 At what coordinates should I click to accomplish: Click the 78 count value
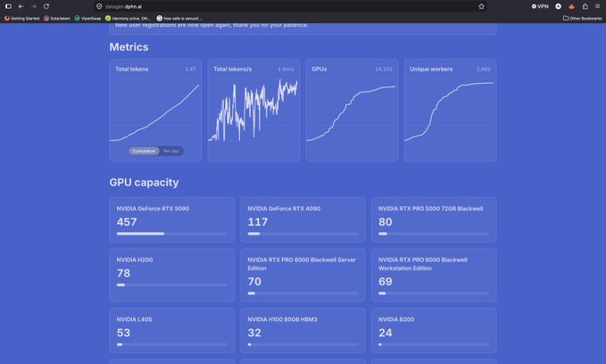tap(123, 273)
